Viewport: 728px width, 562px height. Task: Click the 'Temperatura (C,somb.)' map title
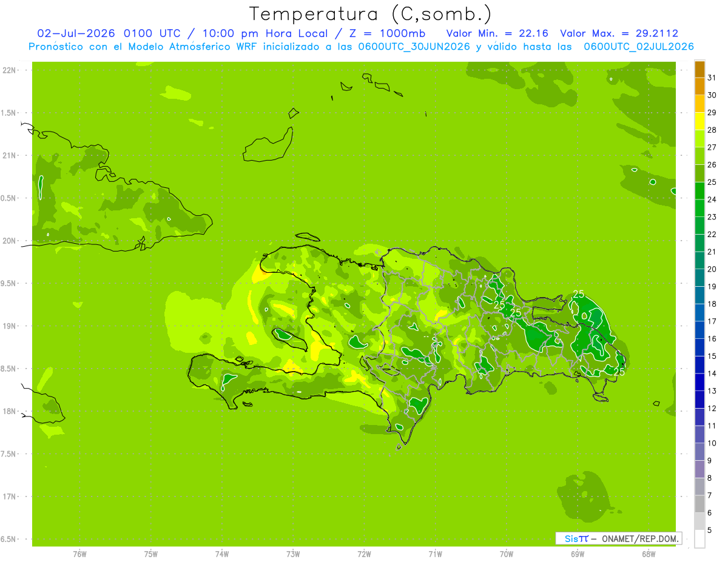[x=371, y=14]
